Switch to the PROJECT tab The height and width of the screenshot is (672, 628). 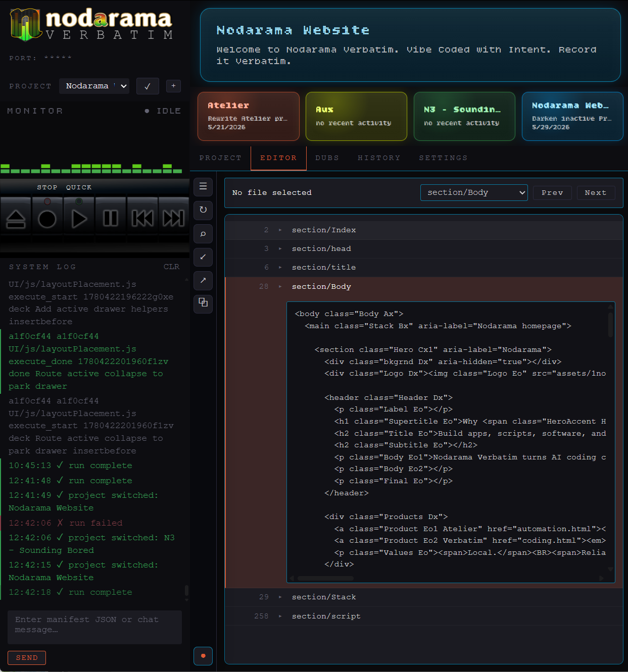[x=220, y=158]
